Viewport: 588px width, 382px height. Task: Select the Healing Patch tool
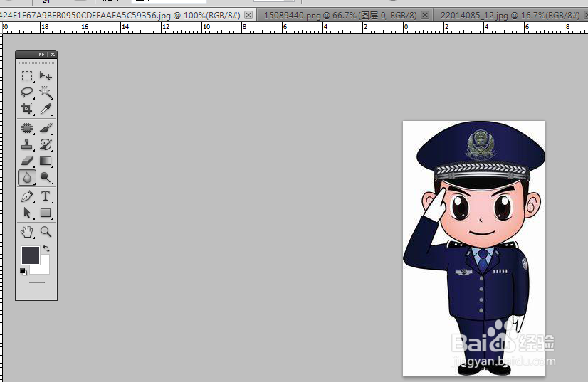tap(27, 128)
